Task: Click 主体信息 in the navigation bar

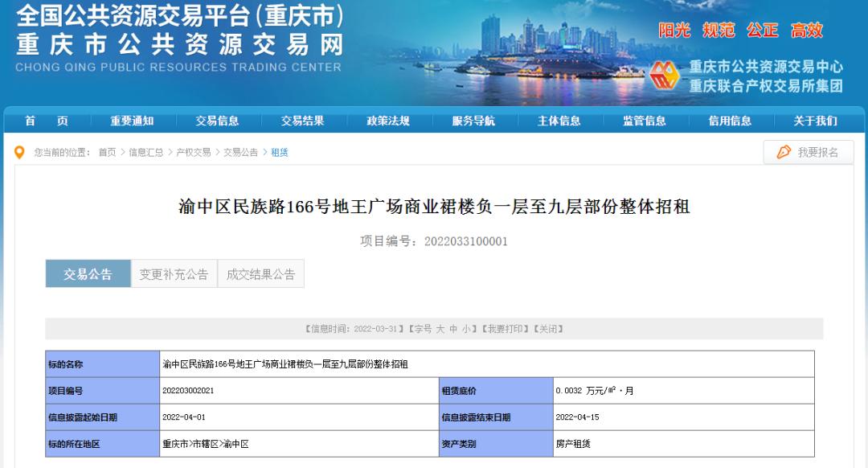Action: tap(559, 121)
